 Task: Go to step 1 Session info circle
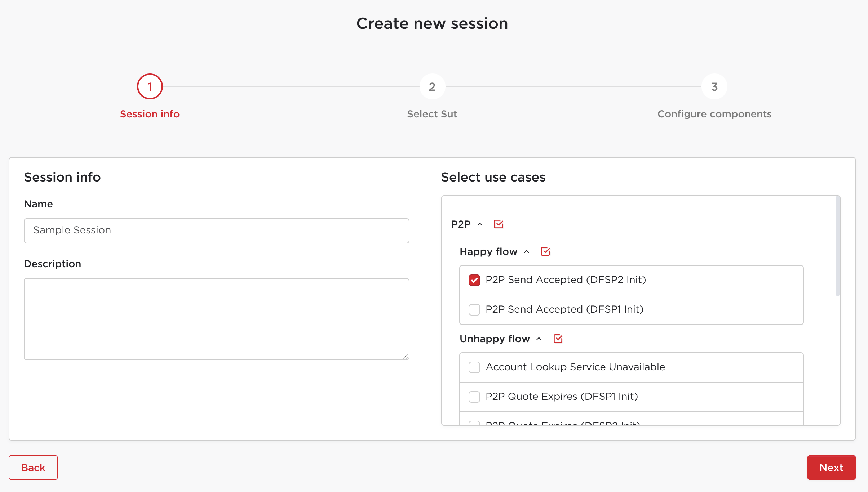pos(150,86)
